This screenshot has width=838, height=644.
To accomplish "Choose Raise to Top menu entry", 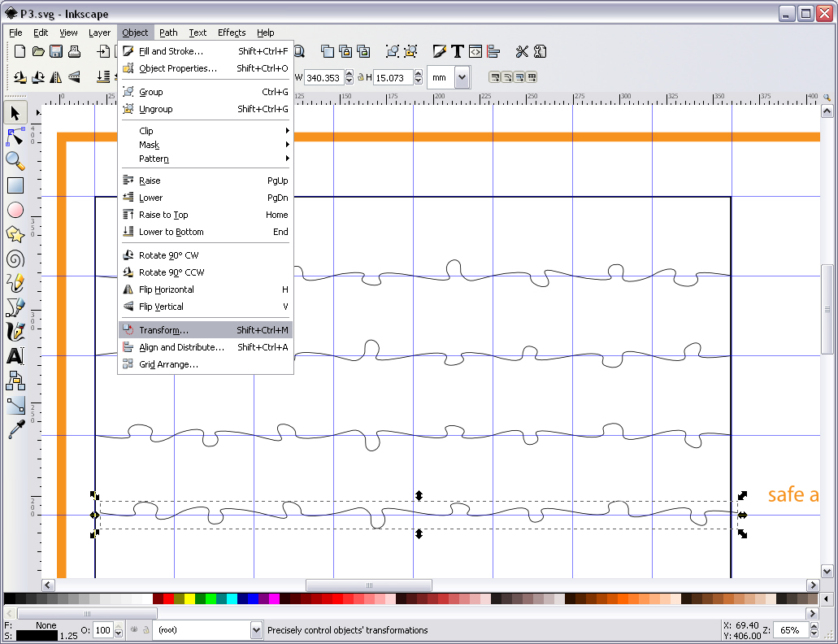I will (x=206, y=215).
